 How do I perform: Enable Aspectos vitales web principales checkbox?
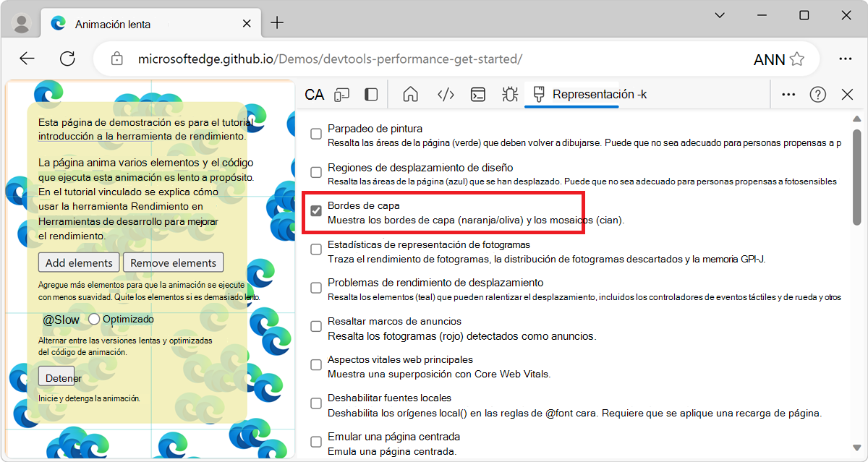coord(316,365)
